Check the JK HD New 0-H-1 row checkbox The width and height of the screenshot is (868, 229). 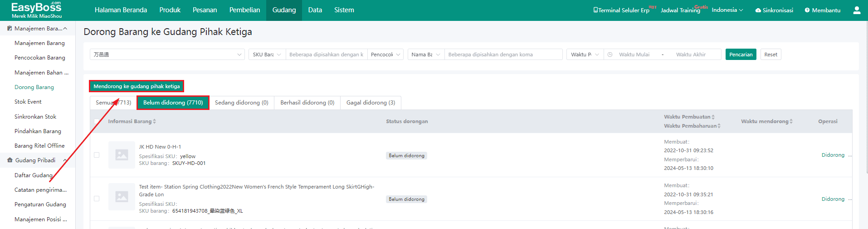coord(97,155)
